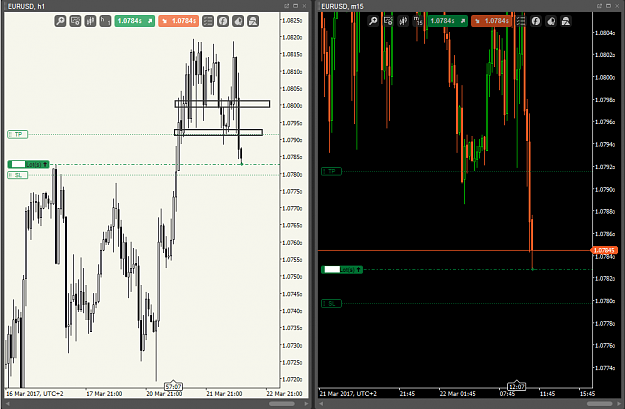Maximize the EURUSD h1 chart window
Image resolution: width=625 pixels, height=409 pixels.
(295, 6)
